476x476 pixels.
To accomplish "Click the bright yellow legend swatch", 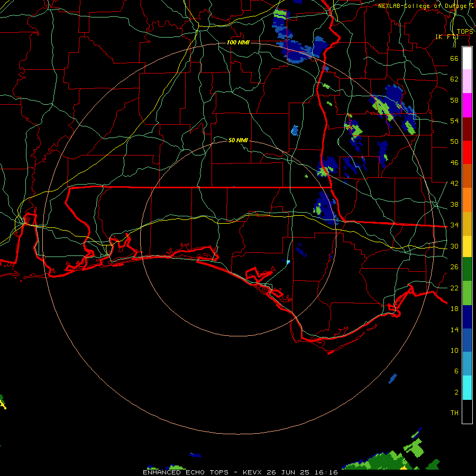I will [x=467, y=246].
